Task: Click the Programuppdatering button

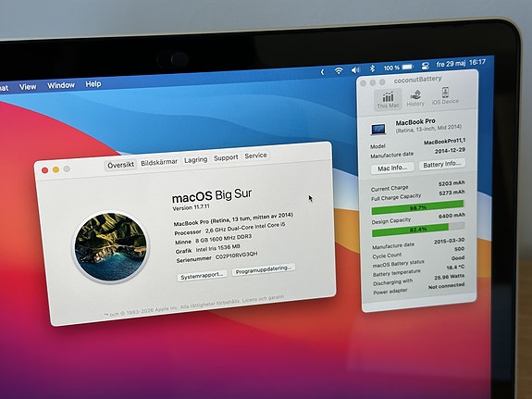Action: [264, 270]
